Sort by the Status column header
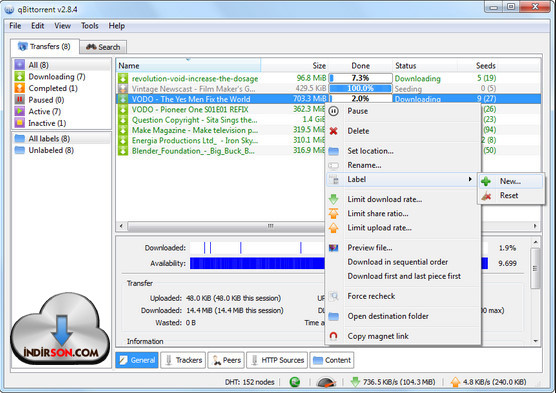Image resolution: width=556 pixels, height=393 pixels. [425, 66]
